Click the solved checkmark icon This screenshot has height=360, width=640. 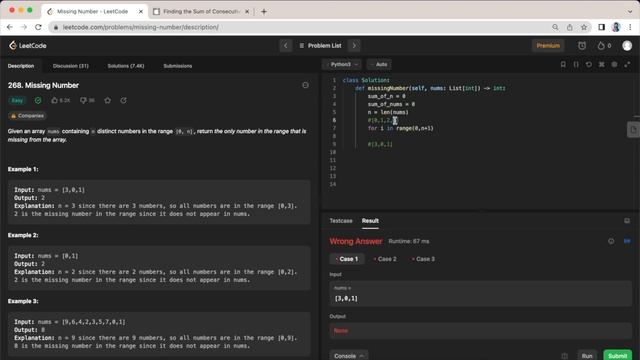point(38,100)
